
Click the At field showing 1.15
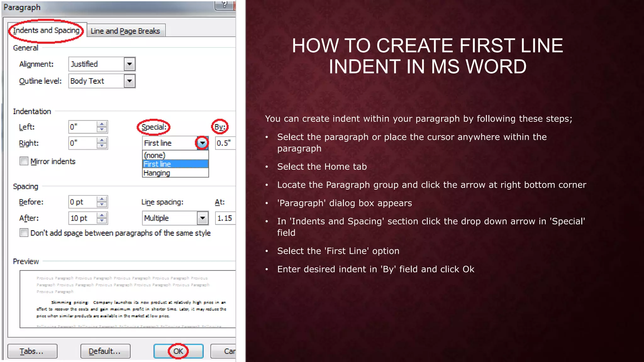point(225,218)
